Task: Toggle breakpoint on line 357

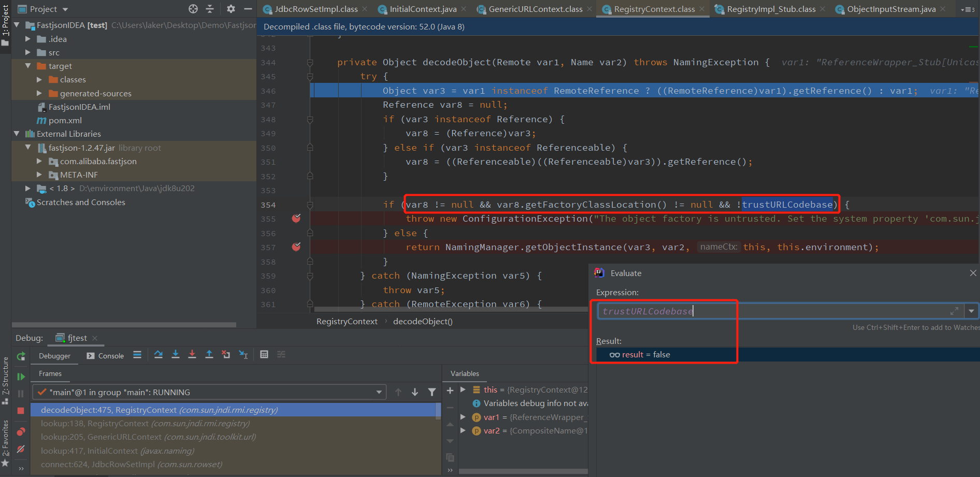Action: [x=296, y=247]
